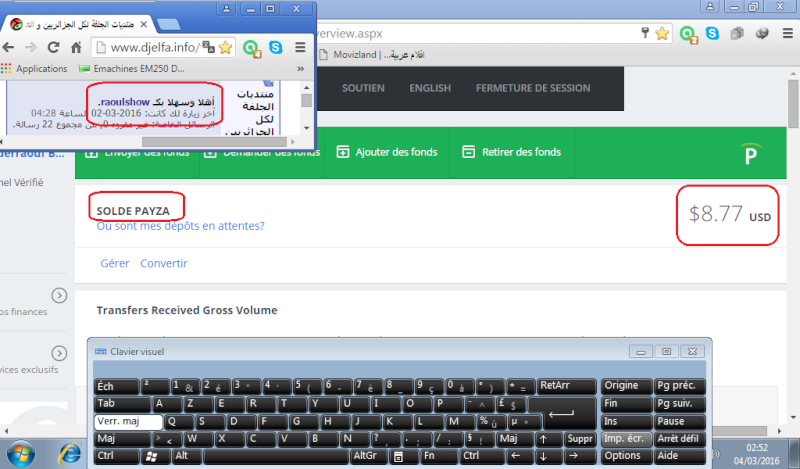The height and width of the screenshot is (469, 800).
Task: Click Windows logo key on virtual keyboard
Action: pos(152,456)
